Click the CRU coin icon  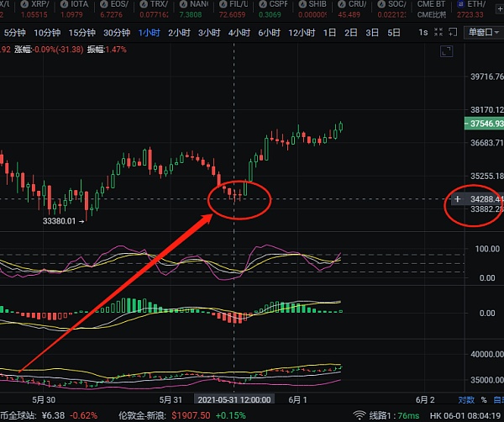click(x=342, y=4)
